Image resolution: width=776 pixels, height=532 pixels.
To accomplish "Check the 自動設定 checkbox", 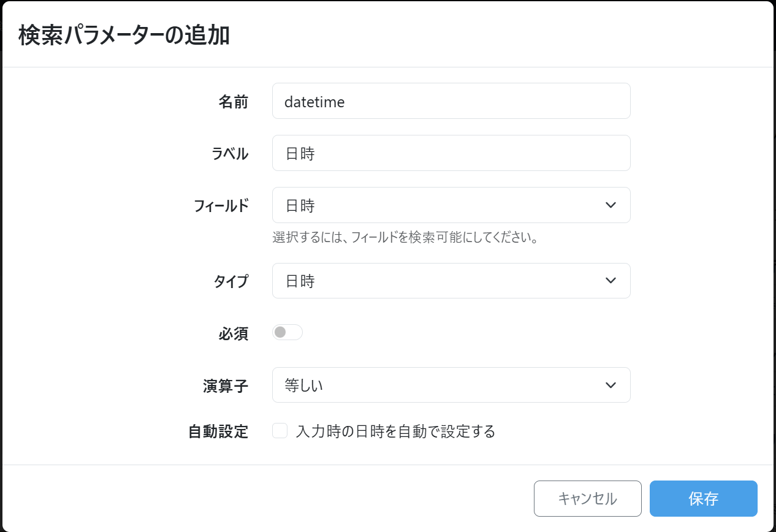I will point(280,431).
